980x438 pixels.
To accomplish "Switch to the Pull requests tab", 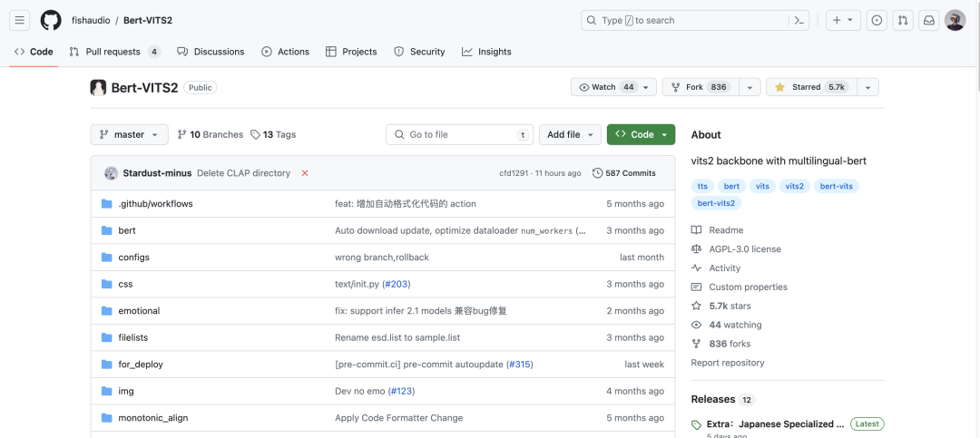I will pos(115,52).
